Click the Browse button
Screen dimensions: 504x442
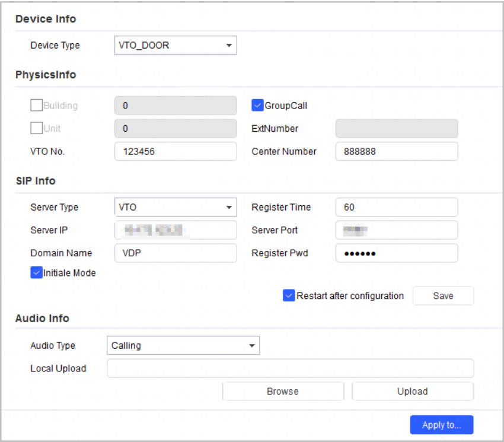[x=283, y=391]
